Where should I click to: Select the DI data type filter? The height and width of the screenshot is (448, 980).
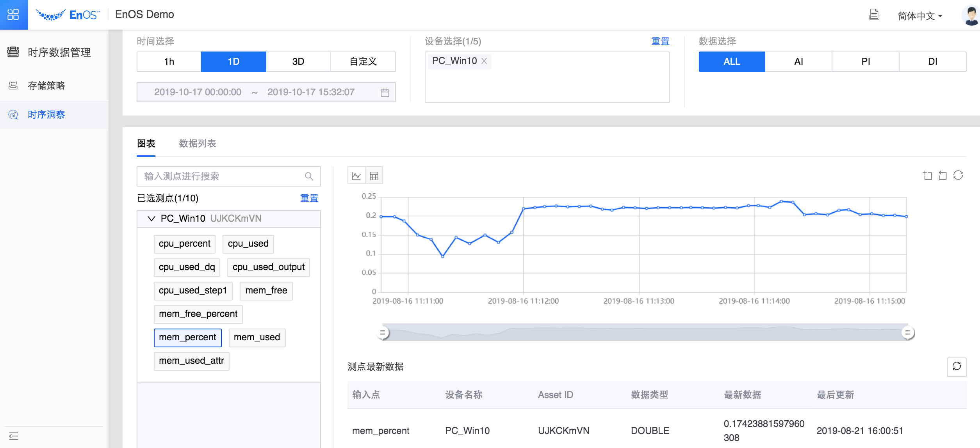933,62
